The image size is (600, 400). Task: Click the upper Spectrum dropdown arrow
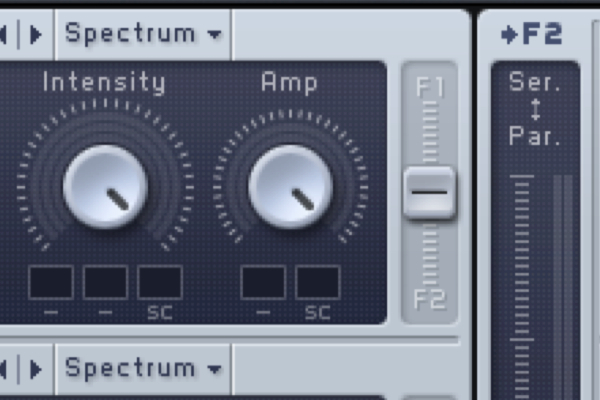214,35
